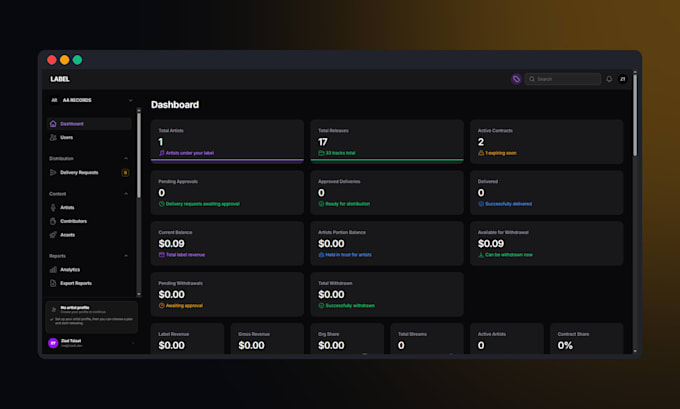Image resolution: width=680 pixels, height=409 pixels.
Task: Click the purple user avatar at sidebar bottom
Action: pos(53,343)
